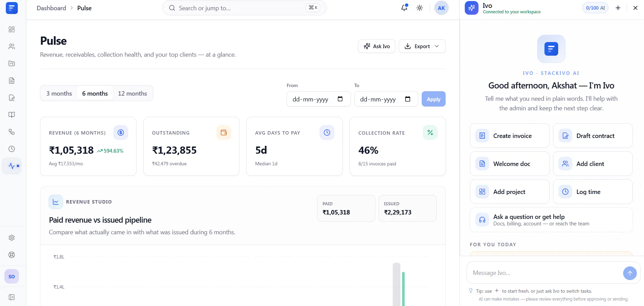Click Add client quick action
This screenshot has height=306, width=644.
(593, 164)
